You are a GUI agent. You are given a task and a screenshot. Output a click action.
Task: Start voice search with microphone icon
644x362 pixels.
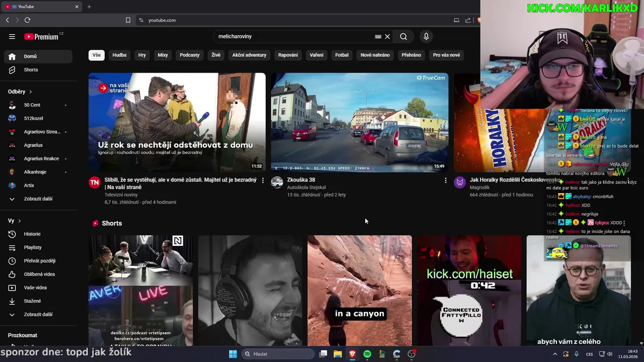(x=426, y=36)
